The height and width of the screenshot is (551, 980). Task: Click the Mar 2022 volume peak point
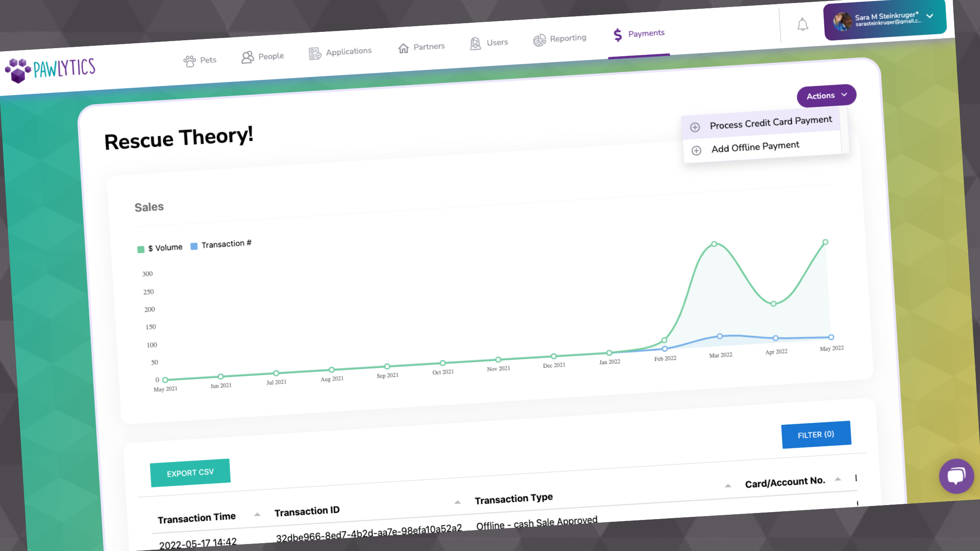[x=714, y=244]
